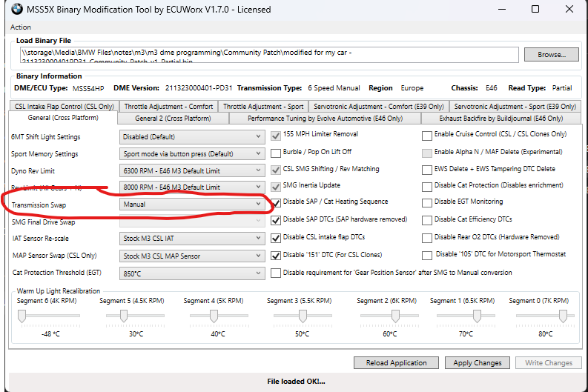Viewport: 588px width, 392px height.
Task: Click CSL SMG Shifting / Rev Matching checkbox
Action: (276, 170)
